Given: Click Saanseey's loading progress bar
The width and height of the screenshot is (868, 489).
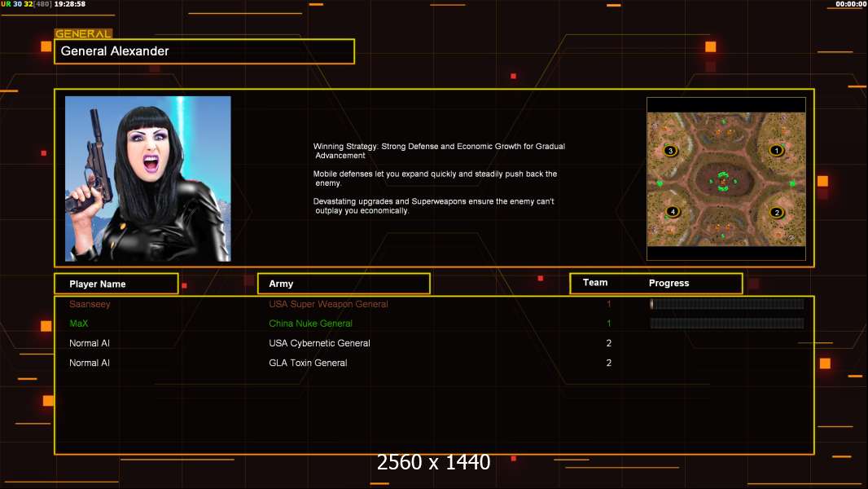Looking at the screenshot, I should 727,303.
